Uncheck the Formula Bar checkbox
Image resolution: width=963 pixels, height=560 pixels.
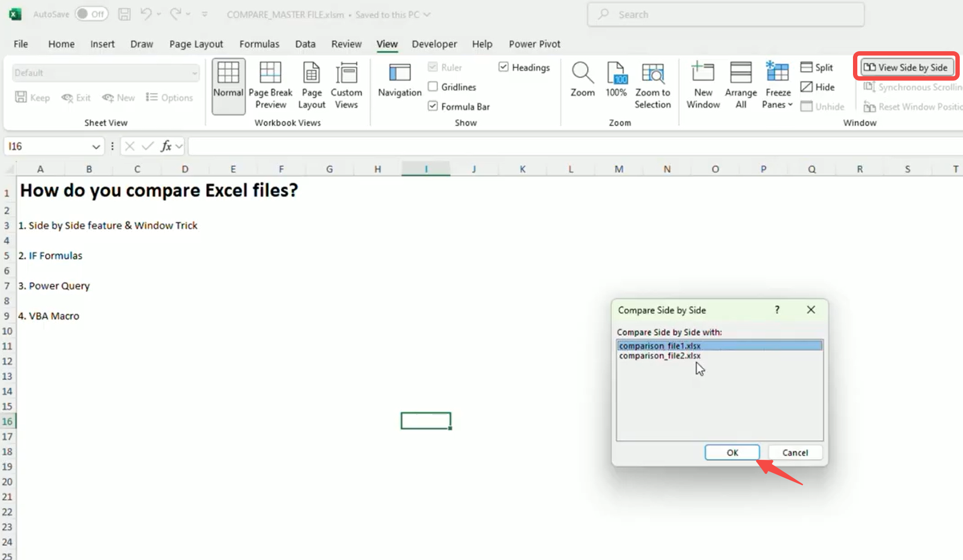point(433,106)
